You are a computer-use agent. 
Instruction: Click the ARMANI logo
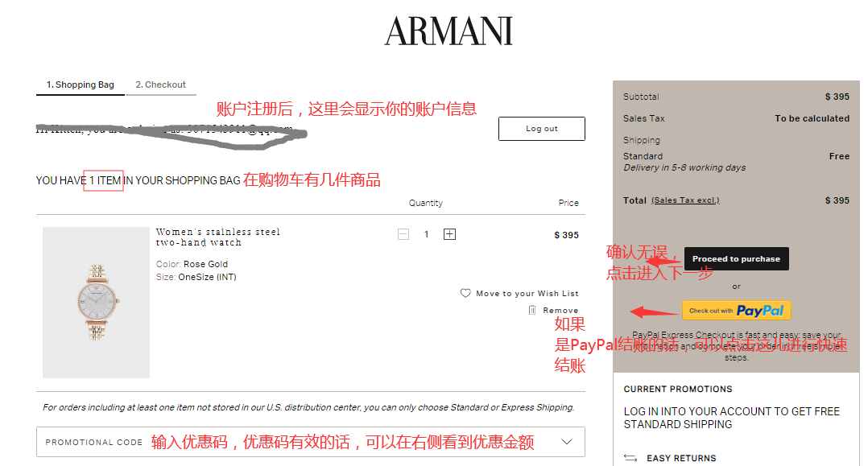tap(449, 31)
